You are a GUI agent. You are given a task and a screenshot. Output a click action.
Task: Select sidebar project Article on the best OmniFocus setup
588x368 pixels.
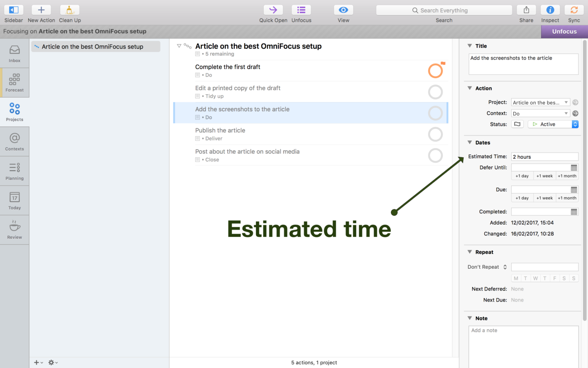coord(96,47)
